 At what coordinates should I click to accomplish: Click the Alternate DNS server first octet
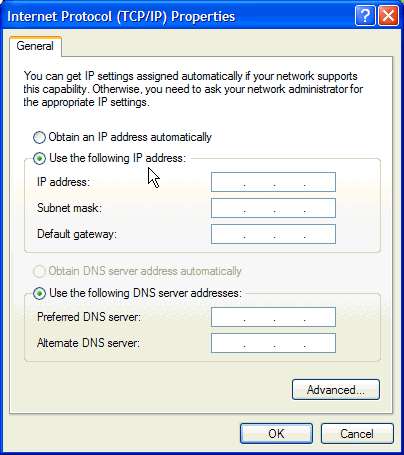pyautogui.click(x=228, y=343)
